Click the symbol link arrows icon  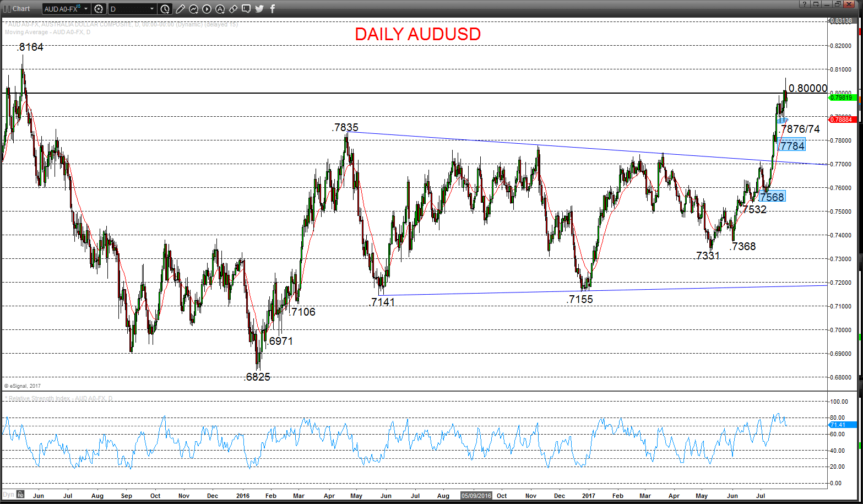234,9
